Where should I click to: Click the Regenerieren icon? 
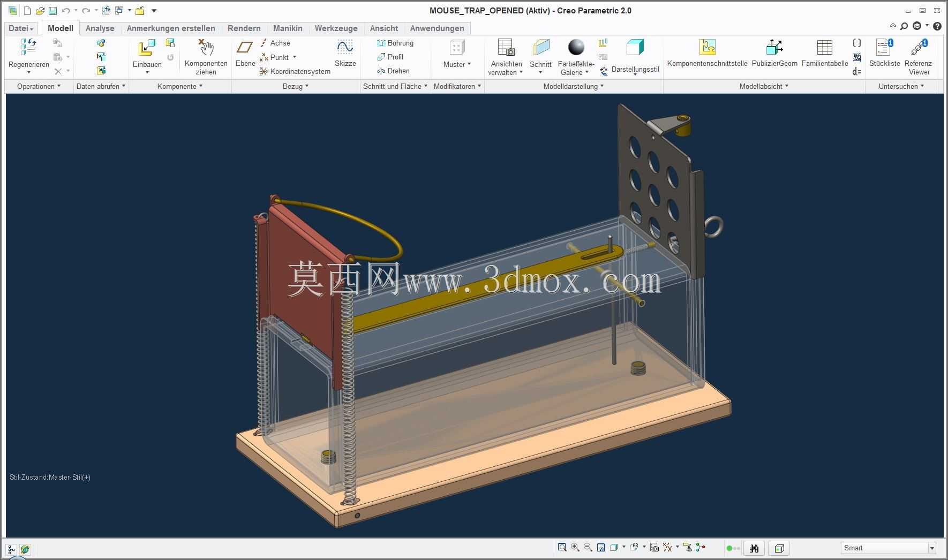[x=28, y=47]
